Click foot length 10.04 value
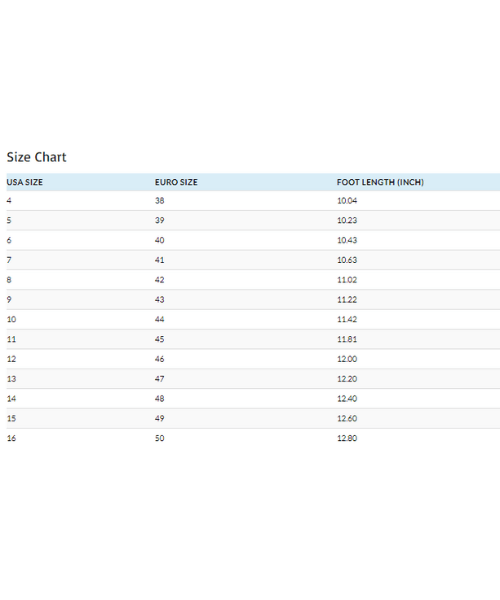 [347, 201]
